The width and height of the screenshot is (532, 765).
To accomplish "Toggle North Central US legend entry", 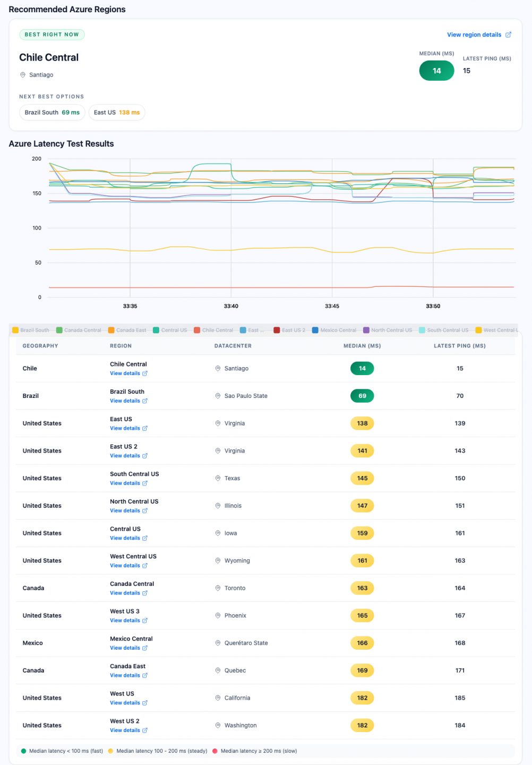I will (x=387, y=330).
